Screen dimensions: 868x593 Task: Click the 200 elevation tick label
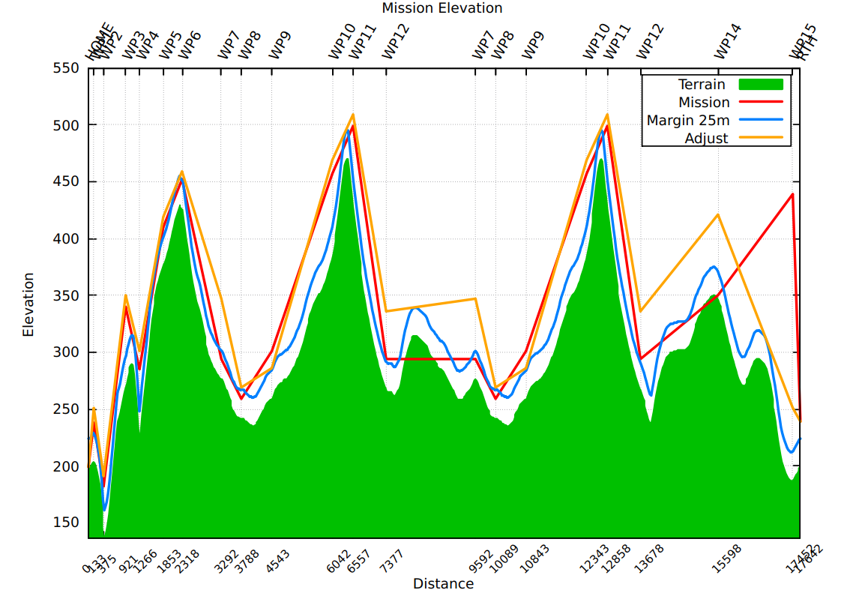(x=66, y=466)
